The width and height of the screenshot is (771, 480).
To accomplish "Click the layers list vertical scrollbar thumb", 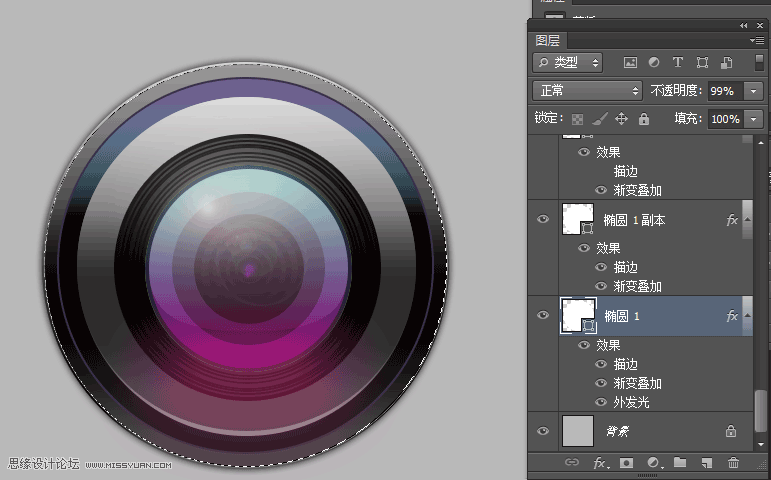I will pos(760,410).
